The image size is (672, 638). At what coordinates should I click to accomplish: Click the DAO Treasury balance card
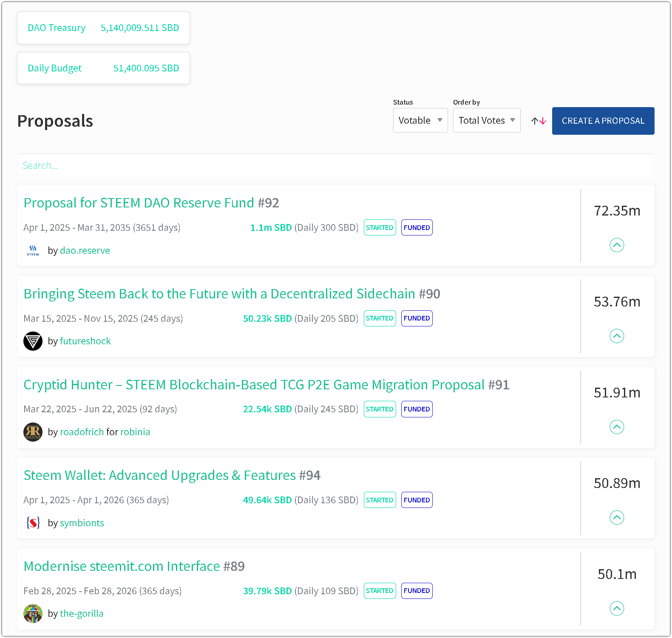pos(103,28)
